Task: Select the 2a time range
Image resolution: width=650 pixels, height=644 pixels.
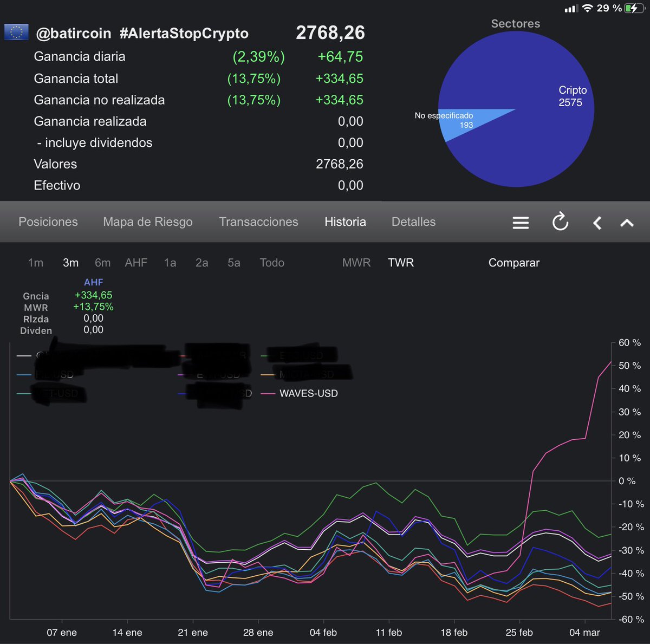Action: point(201,263)
